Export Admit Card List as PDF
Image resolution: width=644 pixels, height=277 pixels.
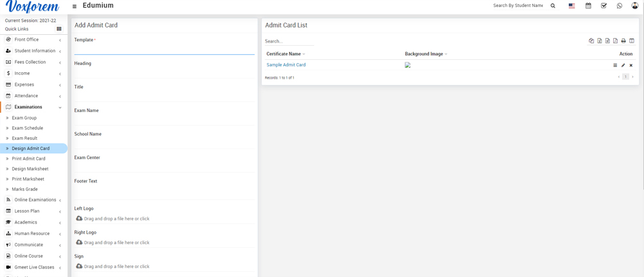(615, 41)
